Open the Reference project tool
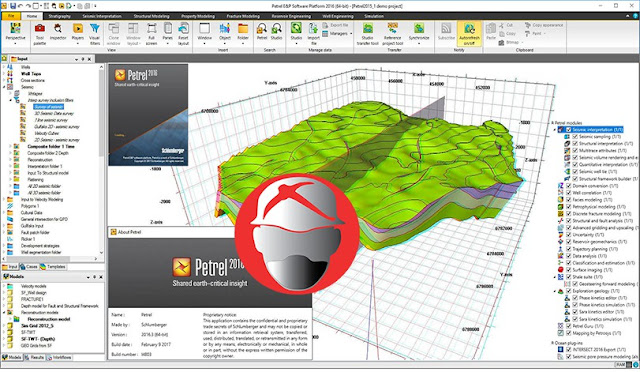The height and width of the screenshot is (372, 640). [393, 34]
